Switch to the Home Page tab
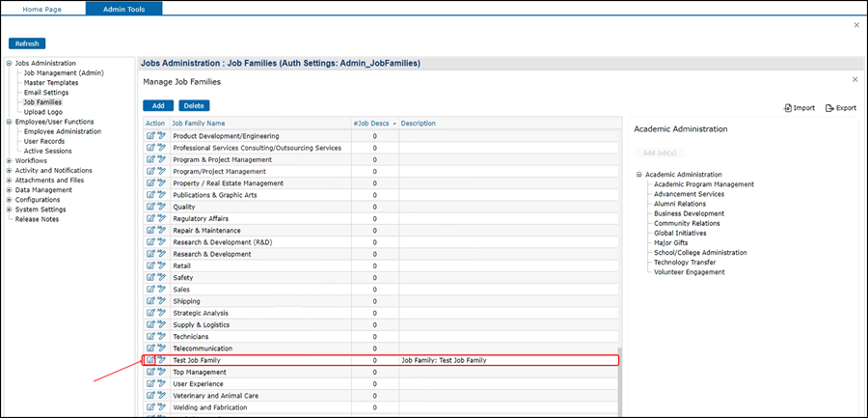Image resolution: width=868 pixels, height=418 pixels. [x=42, y=9]
